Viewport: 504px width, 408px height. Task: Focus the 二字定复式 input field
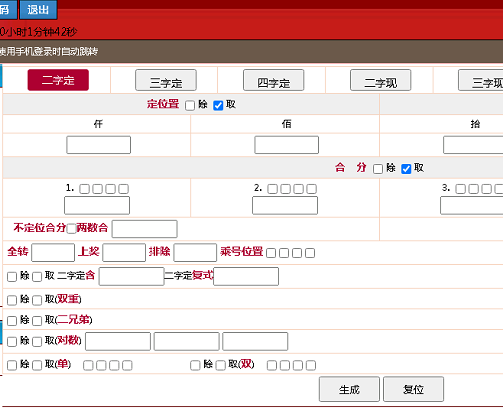246,276
